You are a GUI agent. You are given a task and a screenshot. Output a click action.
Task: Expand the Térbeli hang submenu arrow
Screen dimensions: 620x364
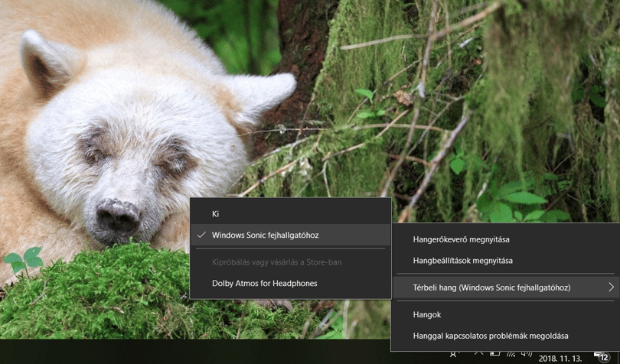point(612,288)
